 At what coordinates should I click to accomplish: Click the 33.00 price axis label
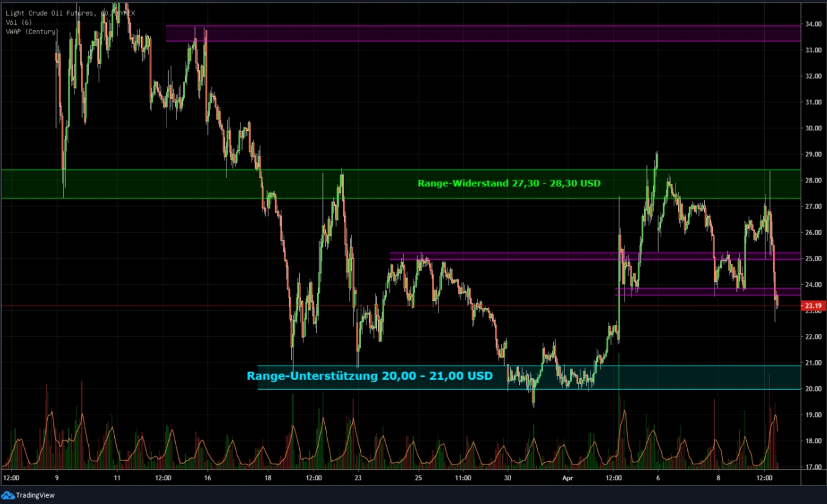(x=813, y=50)
